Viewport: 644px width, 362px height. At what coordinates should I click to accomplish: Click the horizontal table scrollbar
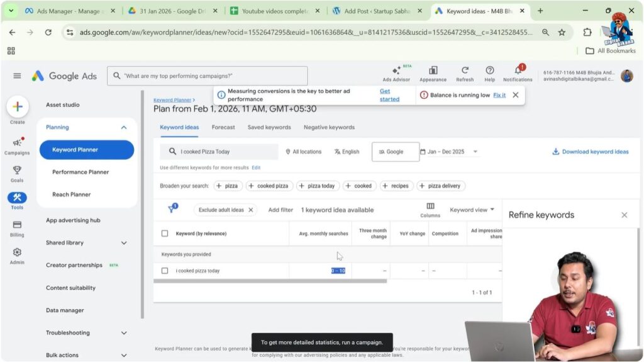point(270,281)
